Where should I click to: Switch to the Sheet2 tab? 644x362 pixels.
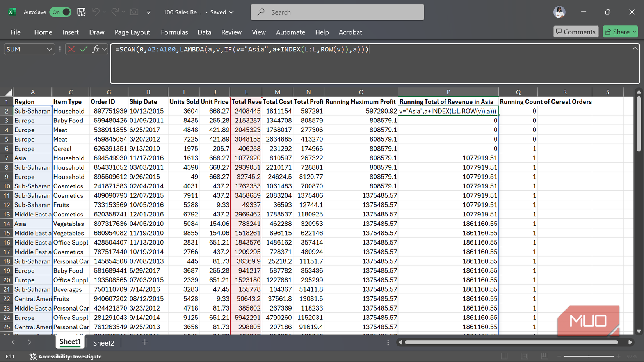[103, 343]
